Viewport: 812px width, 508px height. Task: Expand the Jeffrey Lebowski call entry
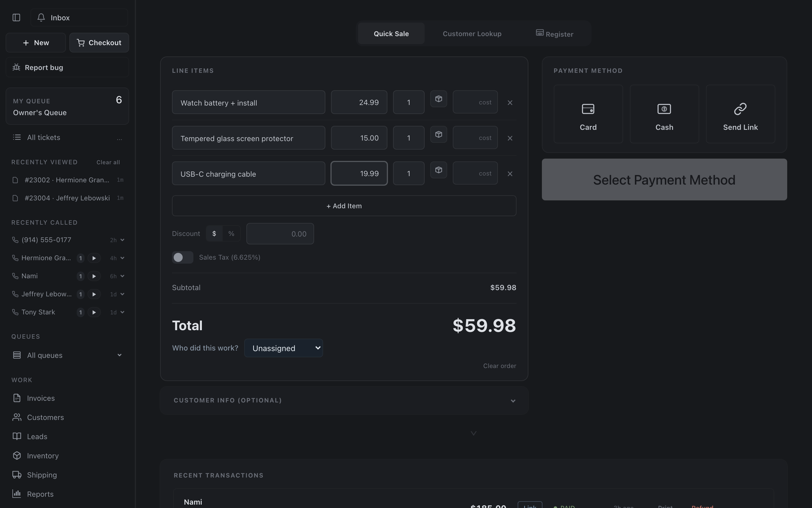[x=122, y=294]
